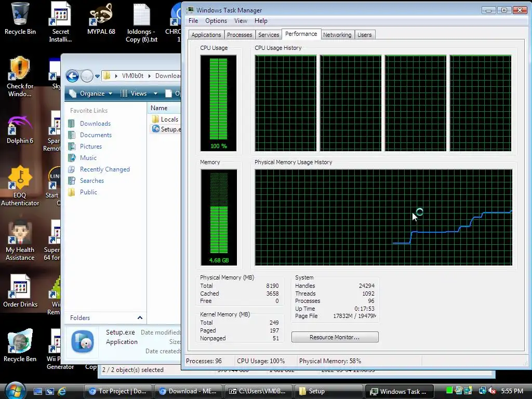
Task: Launch the Dolphin 6 desktop shortcut
Action: (x=20, y=129)
